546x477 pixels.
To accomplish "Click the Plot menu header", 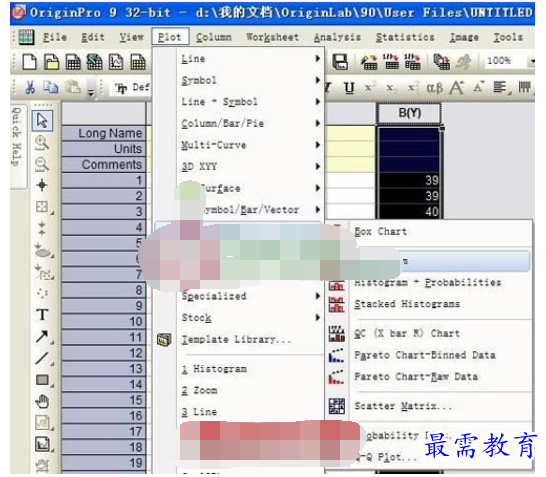I will 170,37.
